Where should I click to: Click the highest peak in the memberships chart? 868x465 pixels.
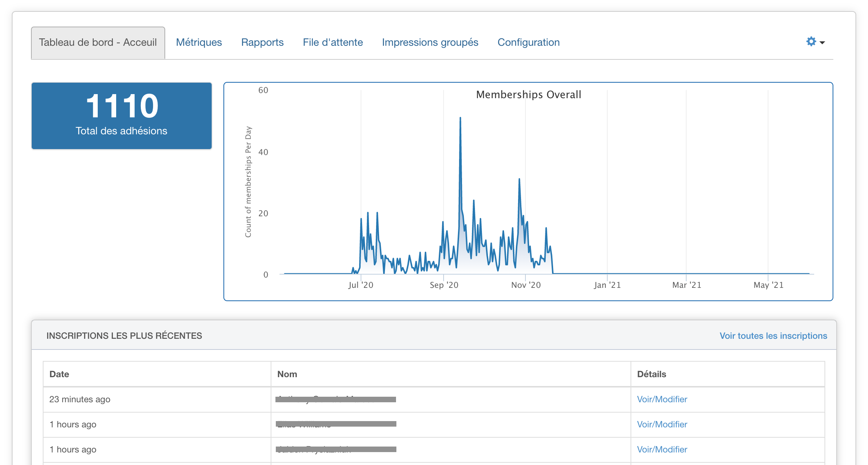460,119
